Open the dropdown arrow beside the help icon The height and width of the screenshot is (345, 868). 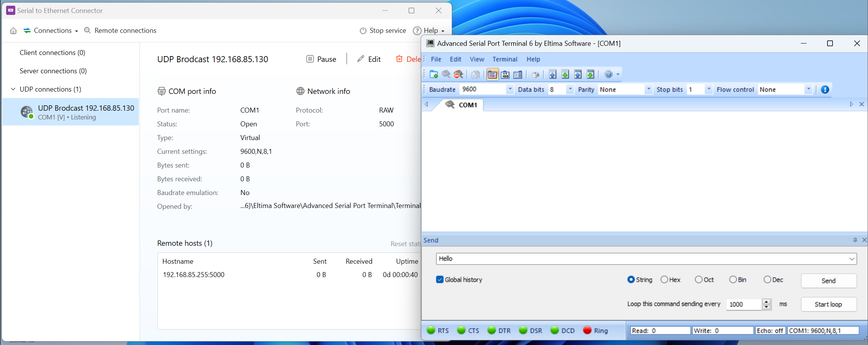click(617, 74)
